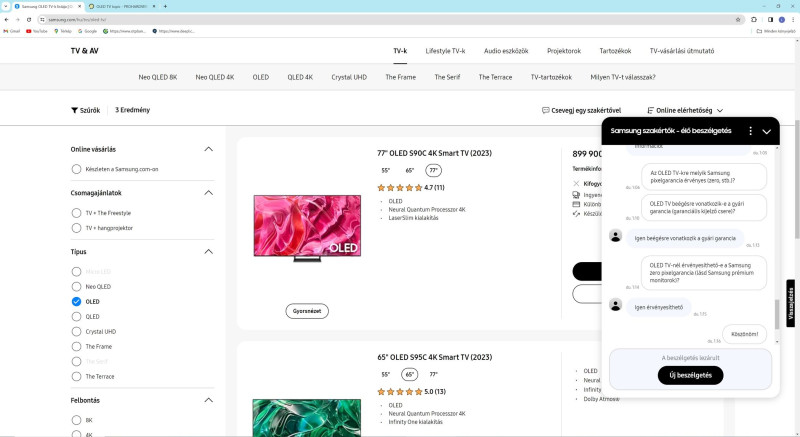Open the Chrome profile avatar
Screen dimensions: 800x437
click(782, 19)
